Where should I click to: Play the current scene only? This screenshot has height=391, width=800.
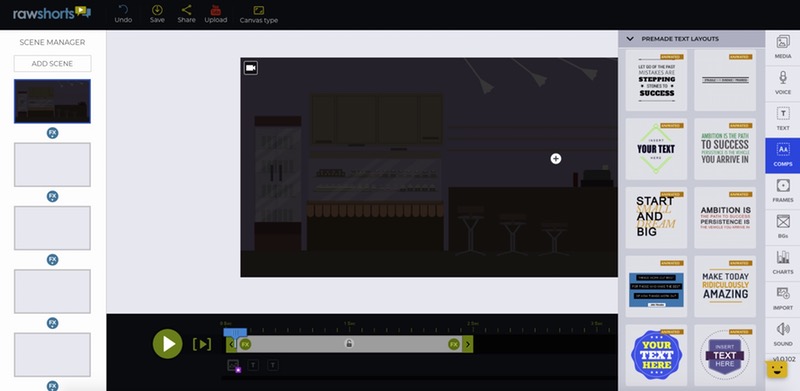[202, 344]
